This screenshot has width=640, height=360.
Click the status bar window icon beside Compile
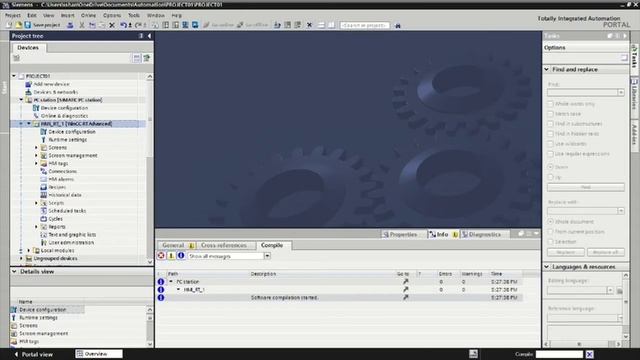pos(473,354)
